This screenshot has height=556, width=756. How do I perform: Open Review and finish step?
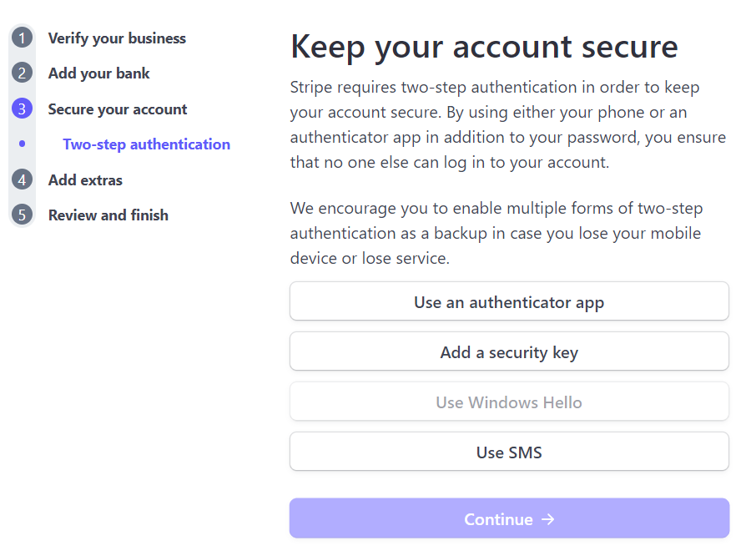(108, 215)
